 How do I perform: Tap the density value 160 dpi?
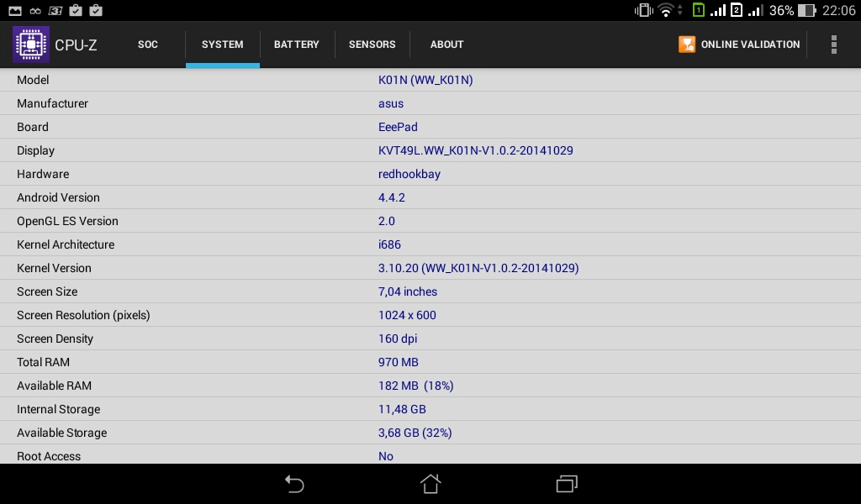pos(398,339)
